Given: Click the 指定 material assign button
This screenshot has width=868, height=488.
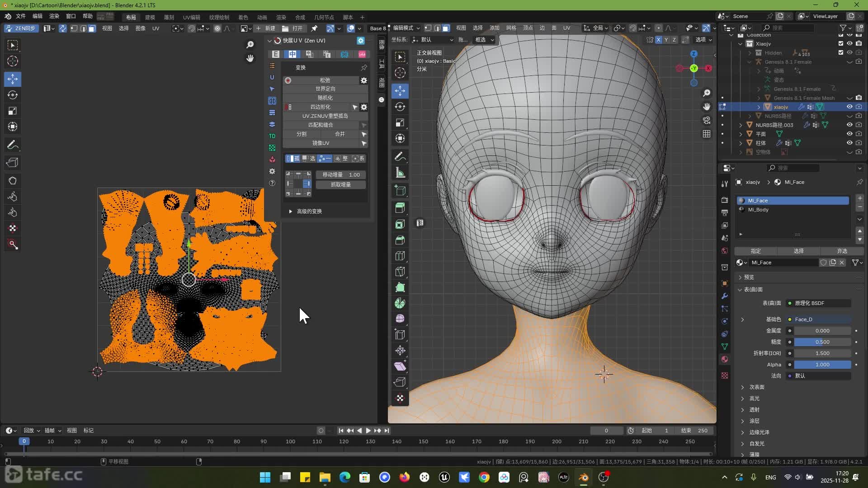Looking at the screenshot, I should [755, 251].
